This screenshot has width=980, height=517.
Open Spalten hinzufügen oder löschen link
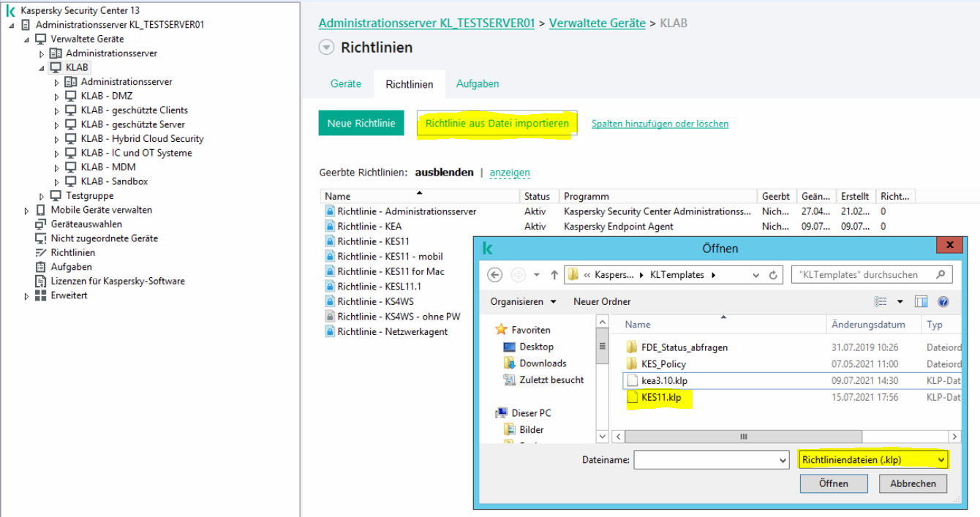tap(660, 124)
